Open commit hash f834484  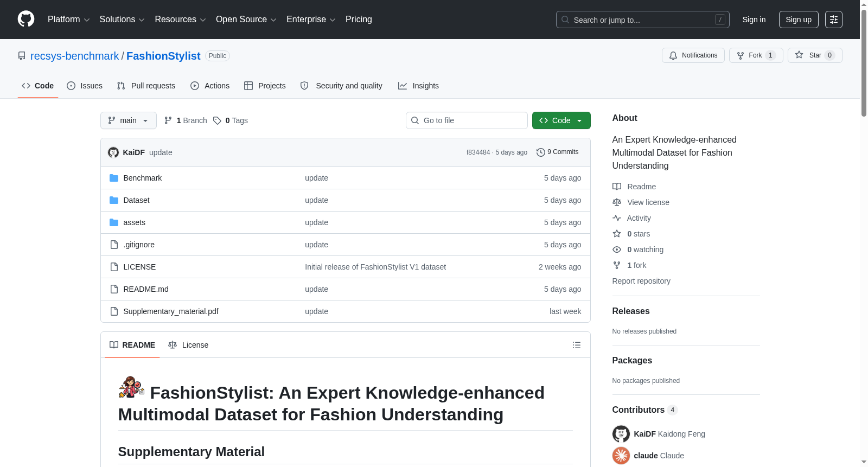click(478, 152)
